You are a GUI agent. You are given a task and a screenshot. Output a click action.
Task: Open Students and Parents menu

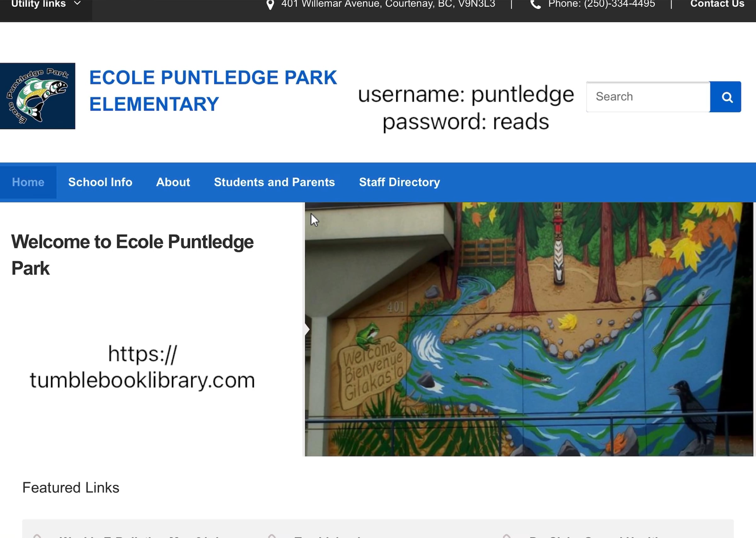(x=274, y=182)
